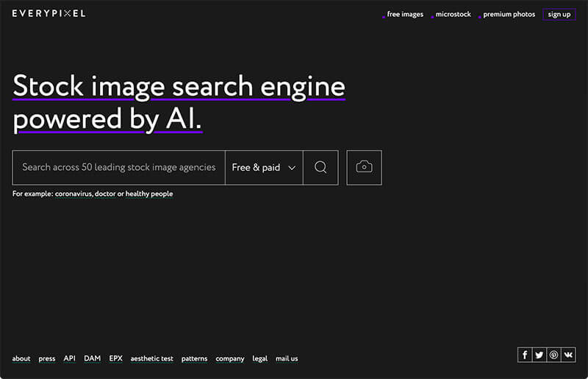Select the healthy people example link
The image size is (588, 379).
tap(149, 194)
